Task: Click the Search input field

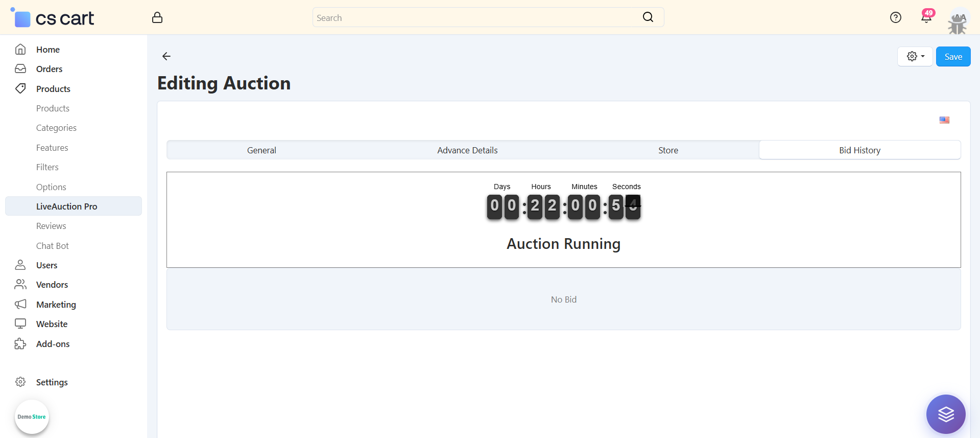Action: pyautogui.click(x=475, y=18)
